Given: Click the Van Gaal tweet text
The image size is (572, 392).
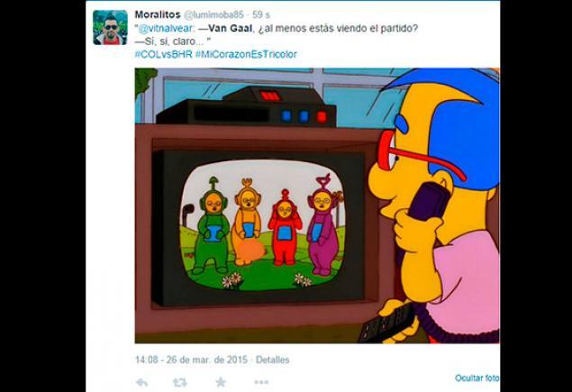Looking at the screenshot, I should (277, 35).
